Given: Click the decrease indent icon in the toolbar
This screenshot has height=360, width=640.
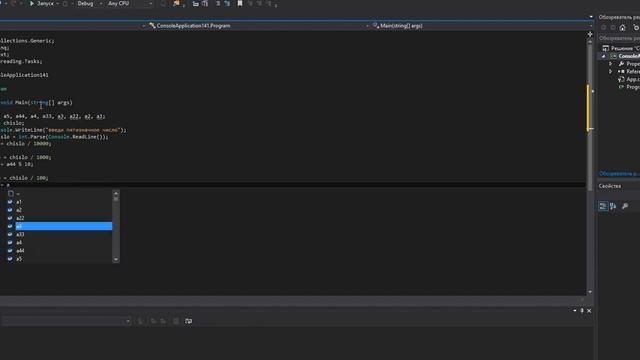Looking at the screenshot, I should click(218, 4).
